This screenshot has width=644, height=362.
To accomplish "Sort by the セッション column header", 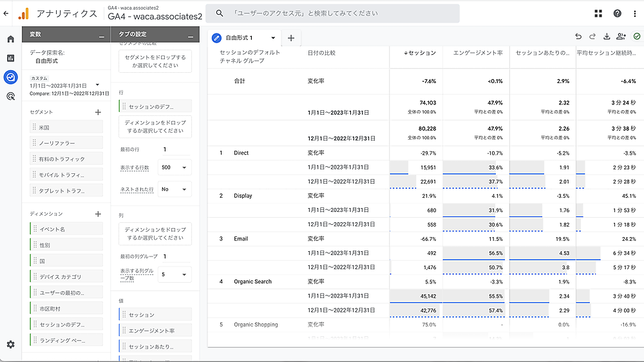I will pos(421,53).
